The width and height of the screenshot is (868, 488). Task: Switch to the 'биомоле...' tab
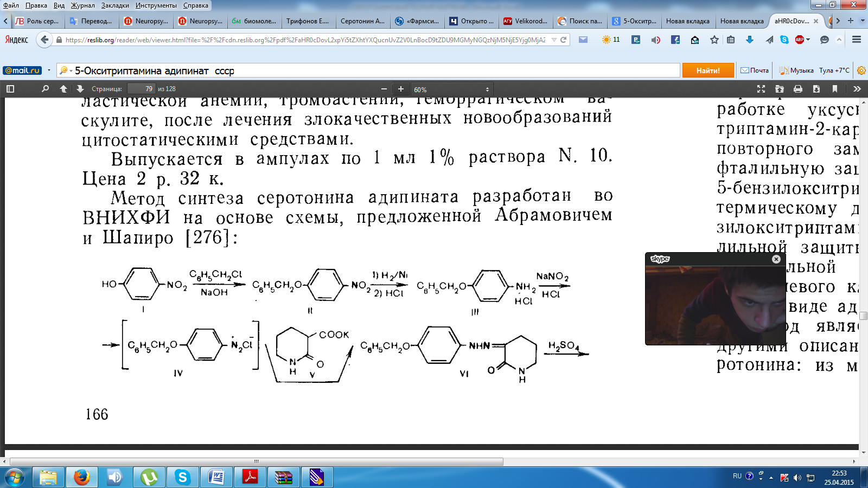point(254,21)
